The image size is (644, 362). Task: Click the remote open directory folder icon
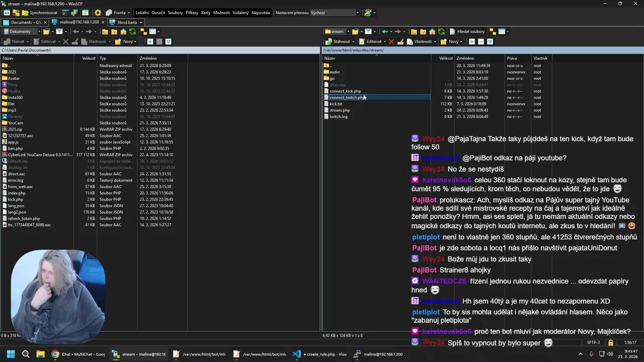[x=355, y=31]
